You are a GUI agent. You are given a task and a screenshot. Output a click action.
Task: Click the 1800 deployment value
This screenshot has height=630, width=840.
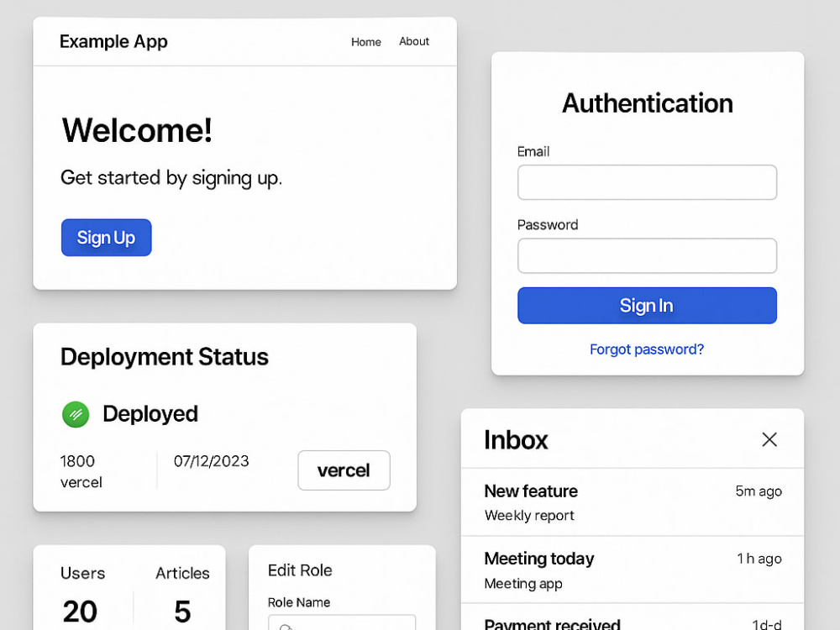[77, 461]
